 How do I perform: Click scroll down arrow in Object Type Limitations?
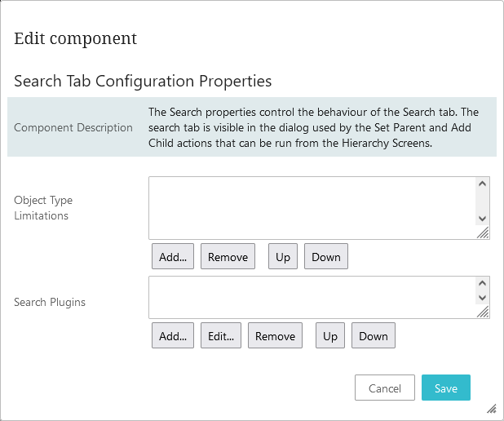pos(482,219)
